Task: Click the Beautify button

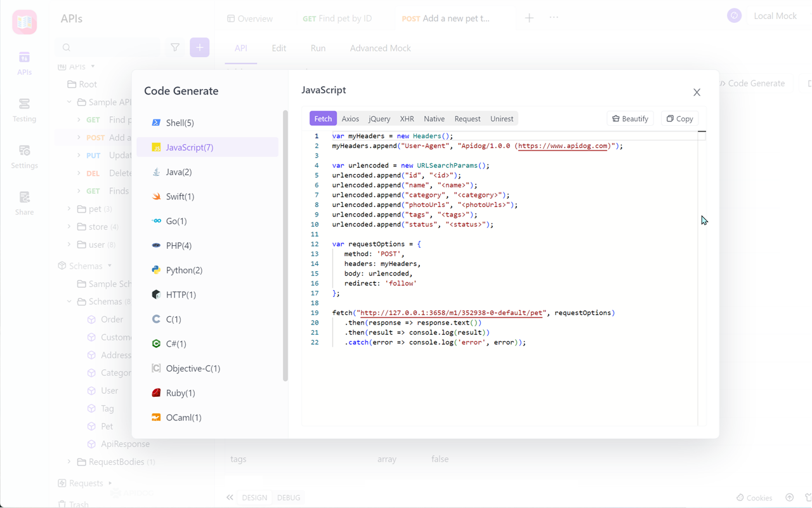Action: pos(630,118)
